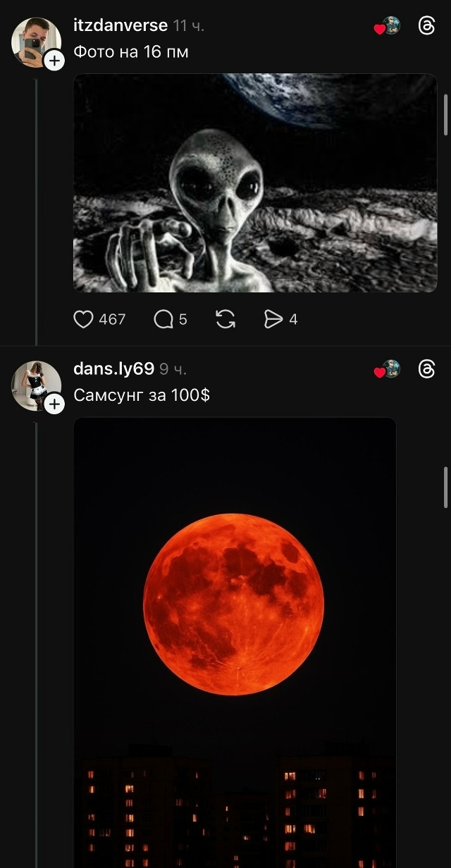Repost itzdanverse's alien photo post
Screen dimensions: 451x868
tap(225, 320)
